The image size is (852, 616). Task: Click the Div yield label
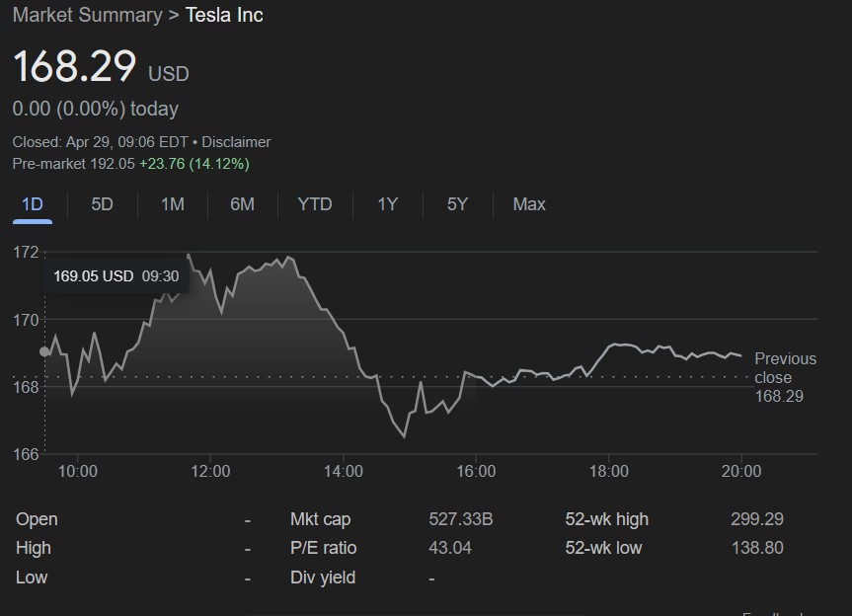(x=323, y=577)
